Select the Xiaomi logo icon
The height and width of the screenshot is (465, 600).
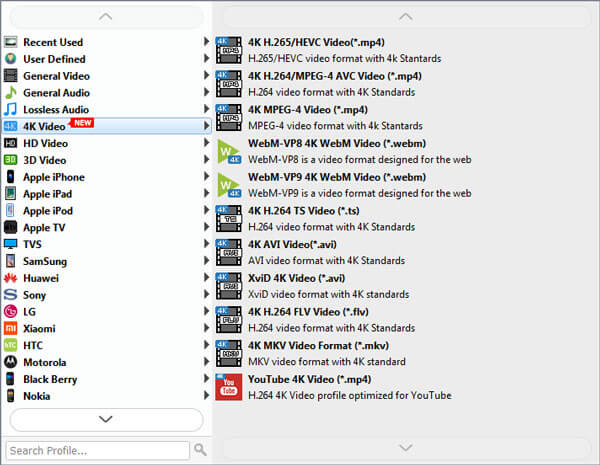point(10,328)
